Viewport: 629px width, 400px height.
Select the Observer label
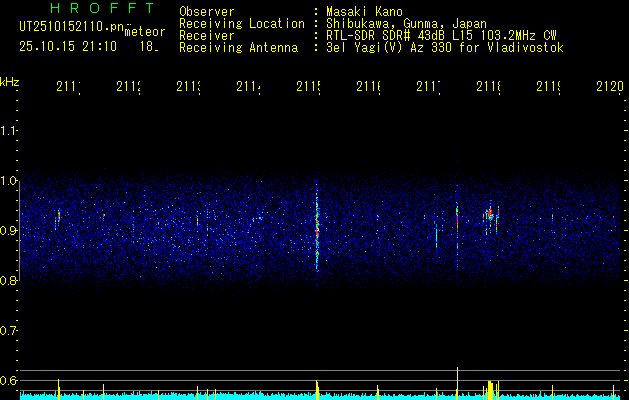tap(207, 12)
